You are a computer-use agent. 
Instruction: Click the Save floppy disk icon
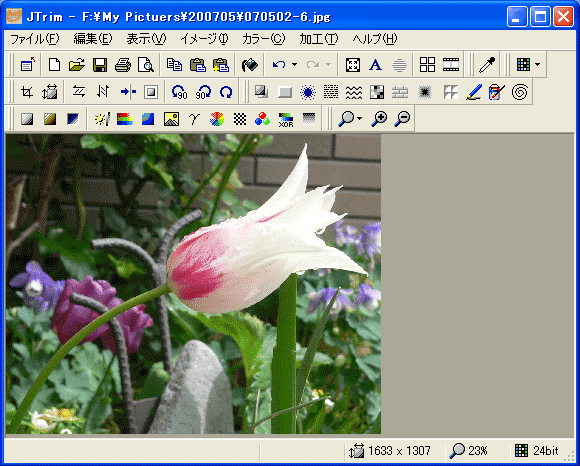(x=100, y=65)
